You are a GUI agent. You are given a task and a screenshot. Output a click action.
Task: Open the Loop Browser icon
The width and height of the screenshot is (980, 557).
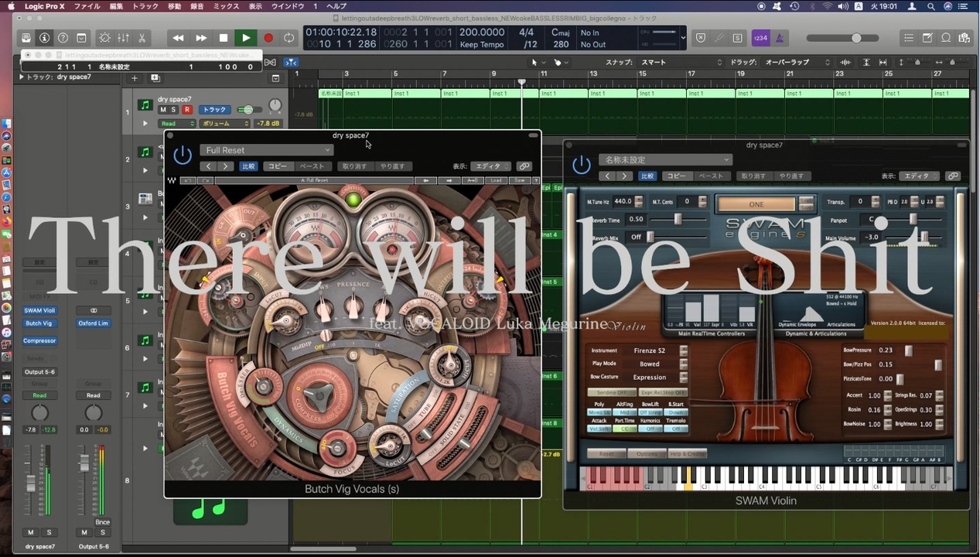point(946,38)
